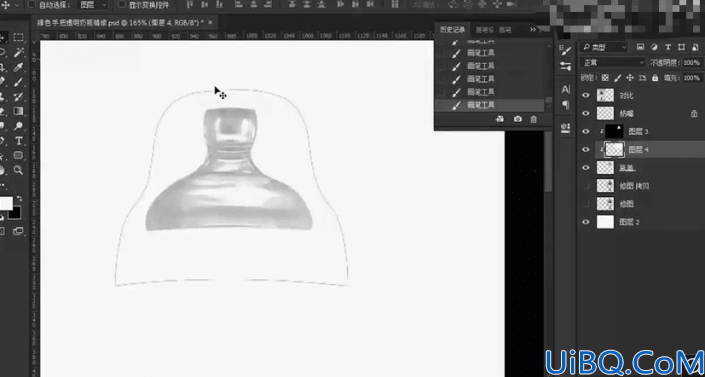The height and width of the screenshot is (377, 705).
Task: Click the black thumbnail of 图层 3
Action: 614,131
